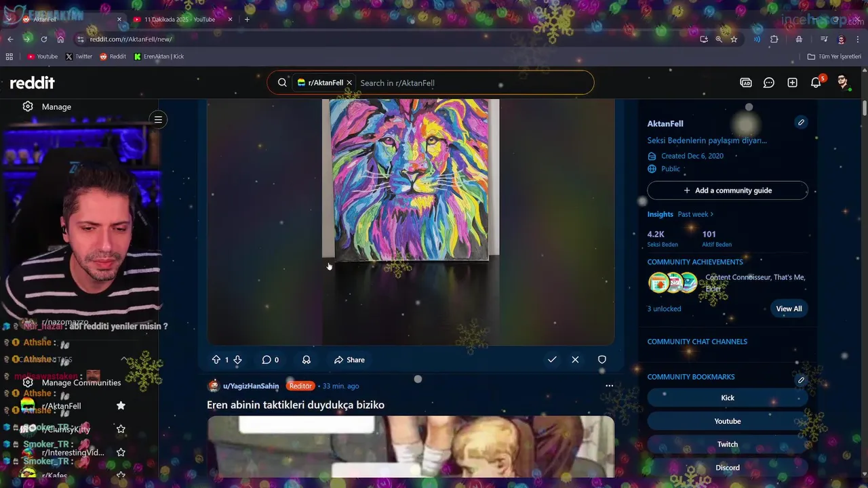Open u/YagizHanSahin profile link

[251, 386]
